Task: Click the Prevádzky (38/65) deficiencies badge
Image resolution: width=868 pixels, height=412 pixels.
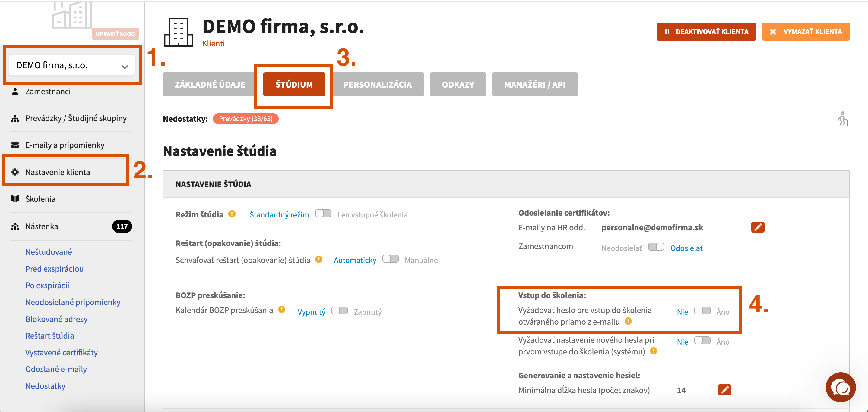Action: coord(245,119)
